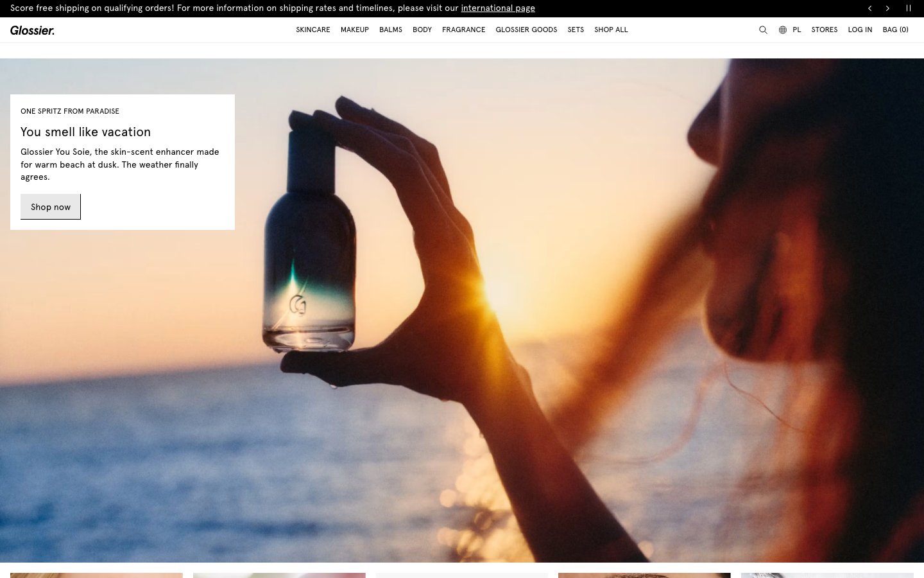Open the search icon in header
This screenshot has width=924, height=578.
click(x=763, y=30)
